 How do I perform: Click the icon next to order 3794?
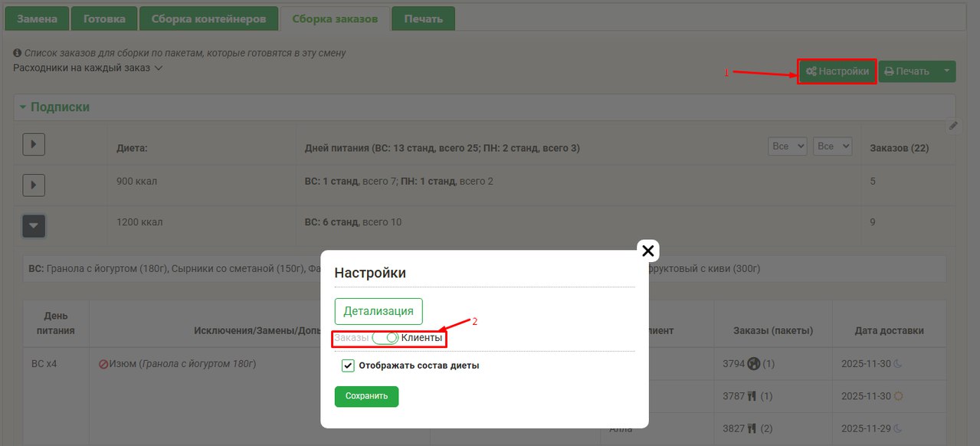tap(753, 364)
